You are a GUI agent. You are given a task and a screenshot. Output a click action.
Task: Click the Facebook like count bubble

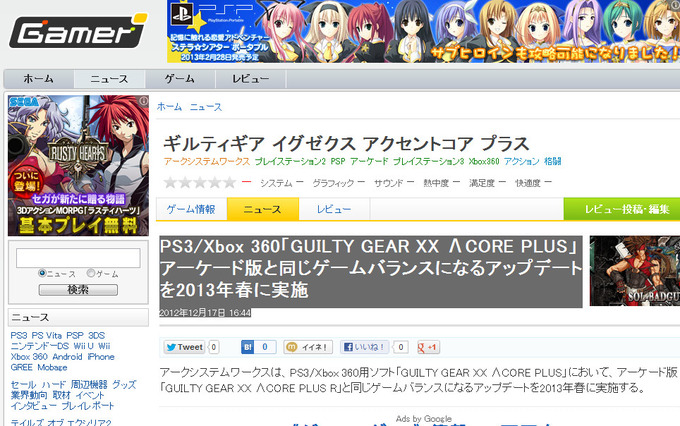click(401, 347)
